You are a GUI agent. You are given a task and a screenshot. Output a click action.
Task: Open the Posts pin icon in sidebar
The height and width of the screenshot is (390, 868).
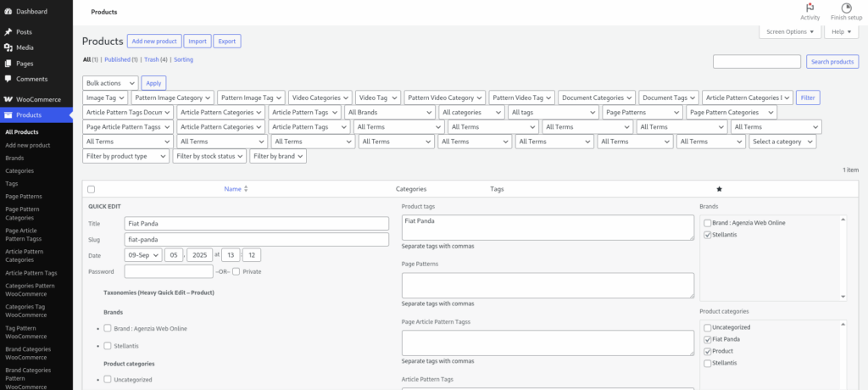[x=8, y=32]
